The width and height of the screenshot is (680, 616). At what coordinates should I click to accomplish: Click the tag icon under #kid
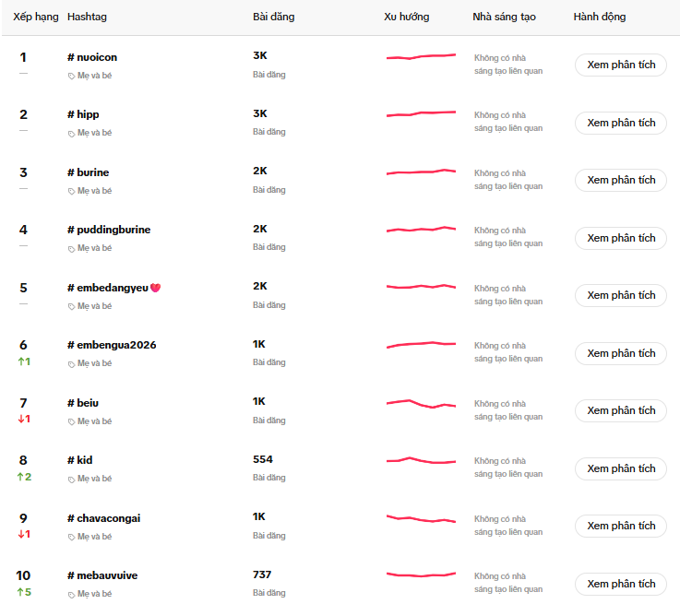72,479
